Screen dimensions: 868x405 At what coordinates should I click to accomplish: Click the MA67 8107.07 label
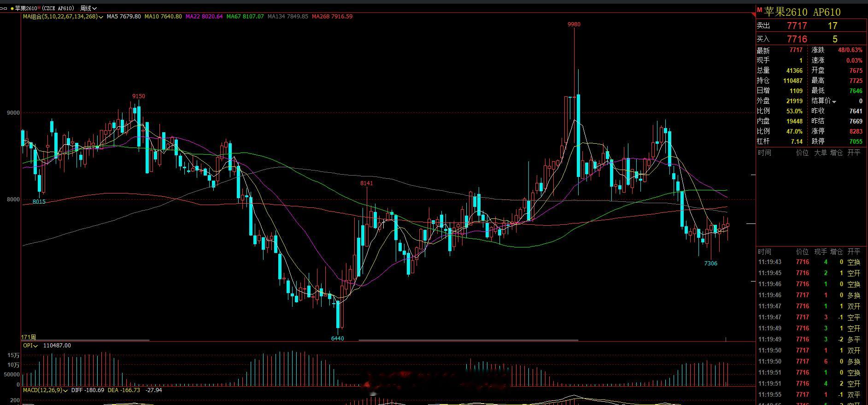tap(245, 17)
